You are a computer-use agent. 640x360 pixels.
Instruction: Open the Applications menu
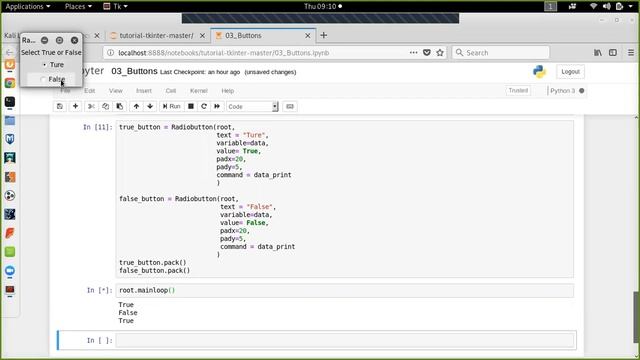(x=27, y=6)
